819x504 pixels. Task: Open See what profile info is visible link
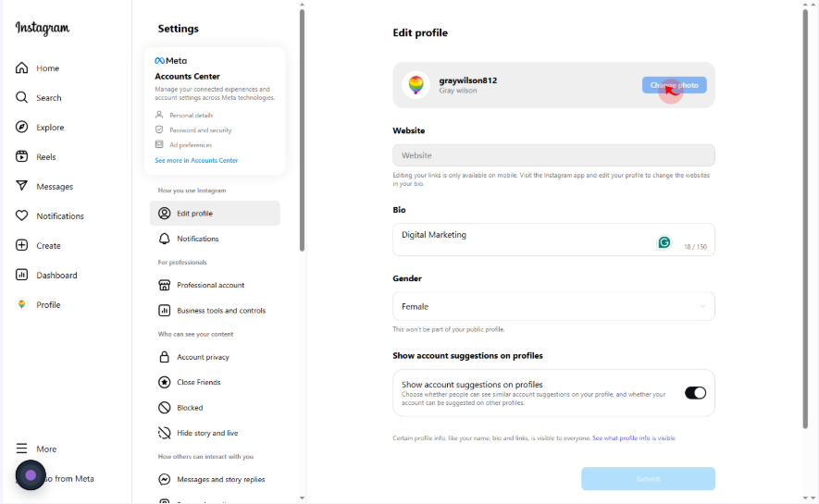[x=634, y=438]
